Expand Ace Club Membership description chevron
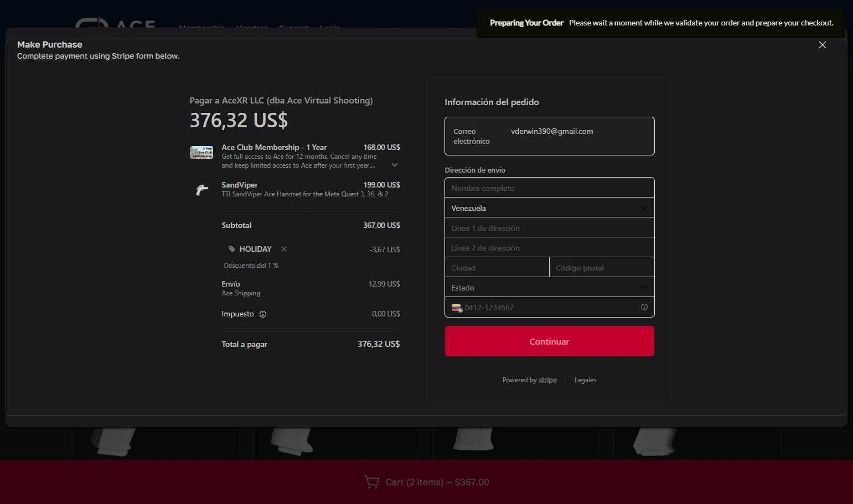 [x=395, y=165]
